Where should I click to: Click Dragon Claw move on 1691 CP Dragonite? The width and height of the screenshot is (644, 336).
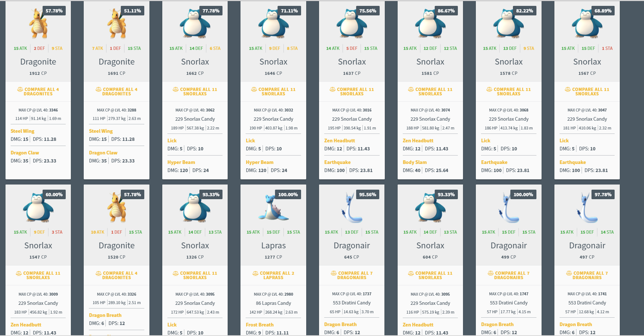103,153
